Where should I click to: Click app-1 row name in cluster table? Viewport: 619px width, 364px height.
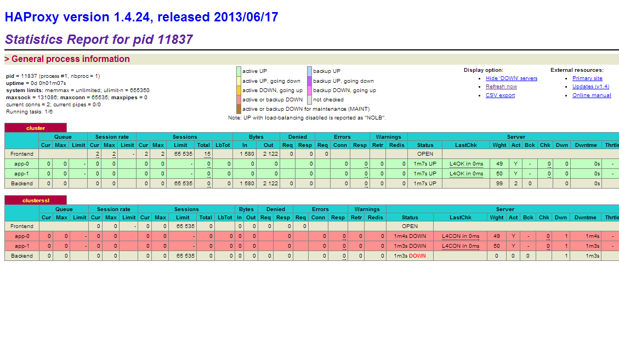coord(22,174)
